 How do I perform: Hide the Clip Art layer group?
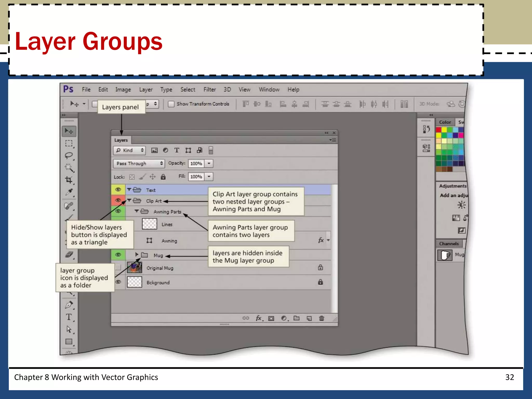[x=118, y=200]
